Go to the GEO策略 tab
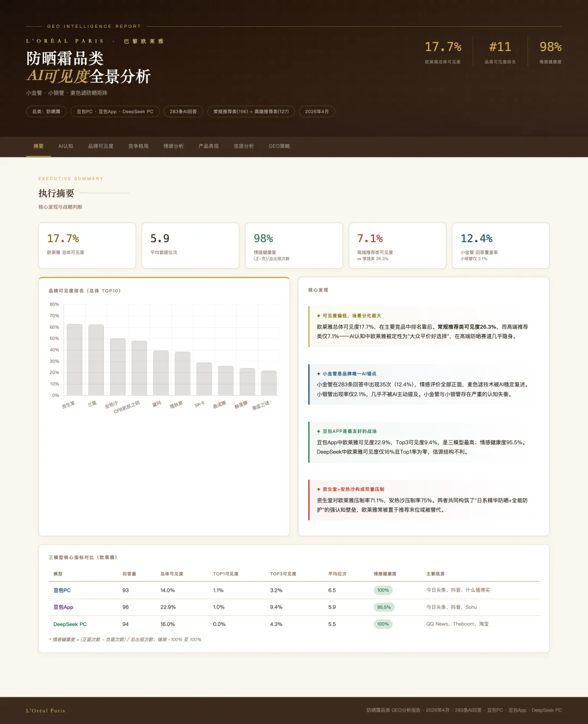 point(279,146)
